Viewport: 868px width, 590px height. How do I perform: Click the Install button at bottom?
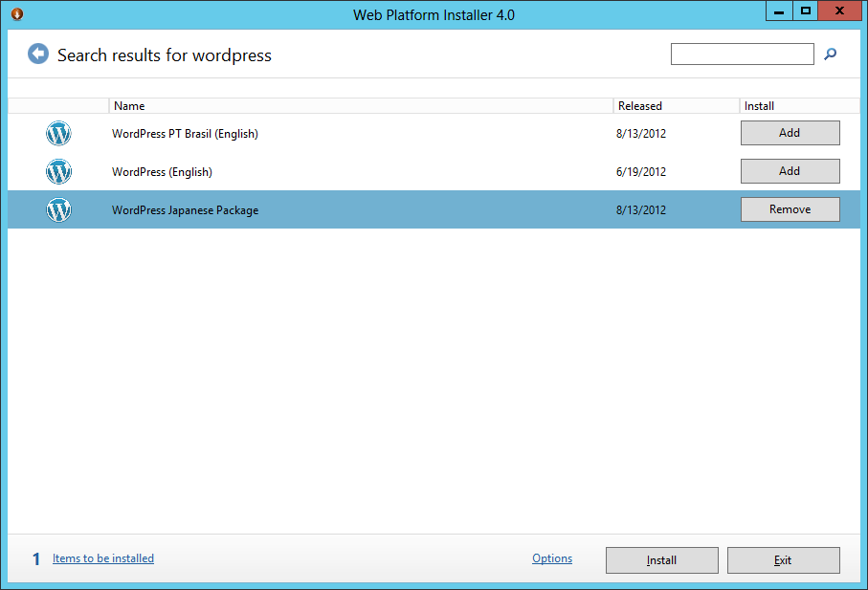tap(662, 560)
